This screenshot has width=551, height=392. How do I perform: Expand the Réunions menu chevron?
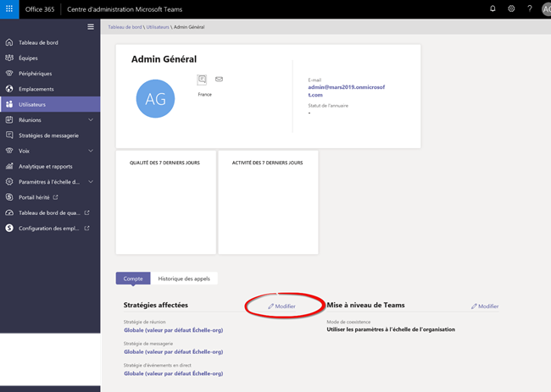(91, 119)
